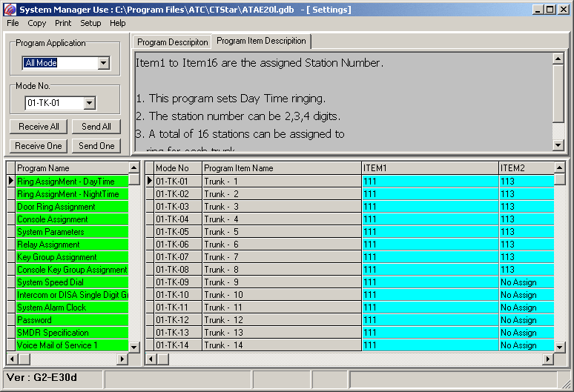574x392 pixels.
Task: Click the item grid scroll-left arrow
Action: click(x=151, y=359)
